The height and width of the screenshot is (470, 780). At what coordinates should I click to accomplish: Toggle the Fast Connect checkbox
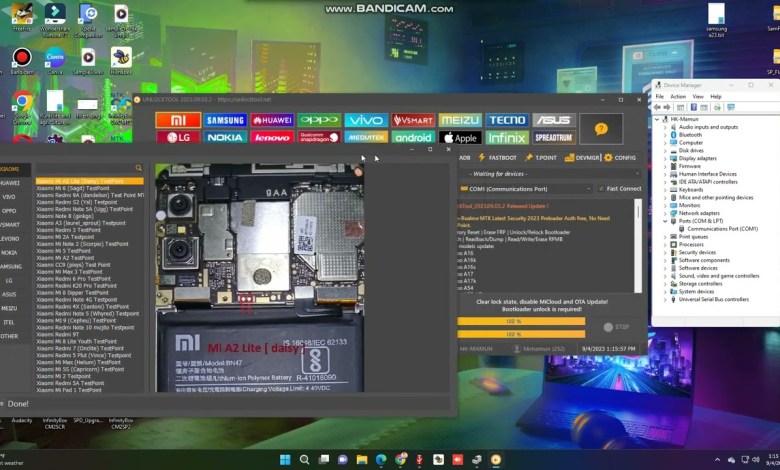coord(601,188)
